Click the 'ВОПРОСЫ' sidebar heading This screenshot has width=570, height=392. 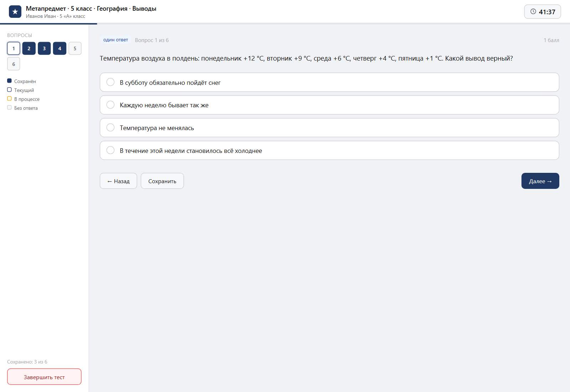(x=20, y=35)
